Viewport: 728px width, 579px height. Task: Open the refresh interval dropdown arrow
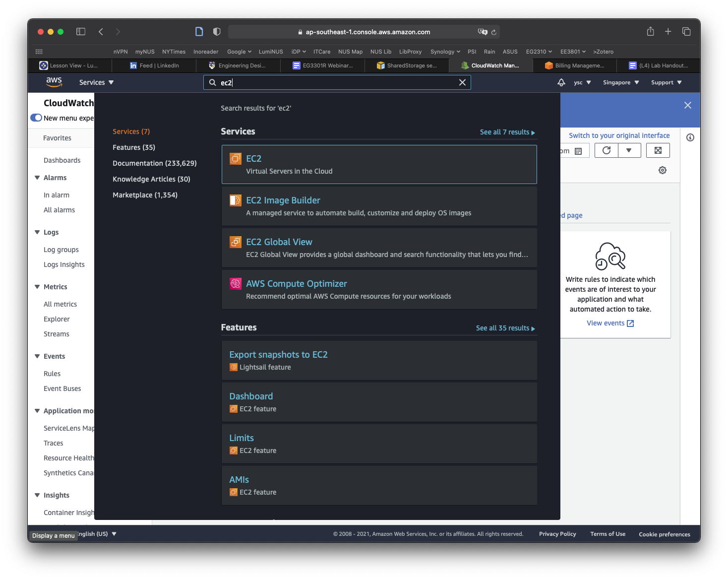click(629, 150)
